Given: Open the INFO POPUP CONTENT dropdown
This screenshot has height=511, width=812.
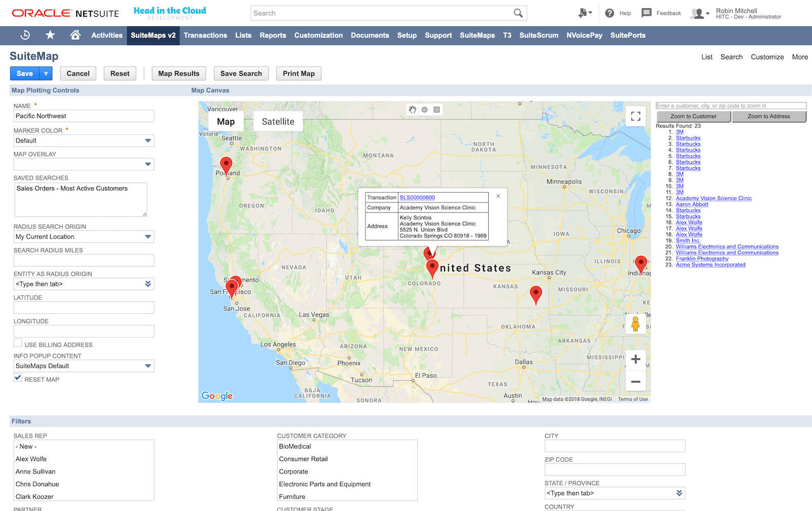Looking at the screenshot, I should point(148,365).
